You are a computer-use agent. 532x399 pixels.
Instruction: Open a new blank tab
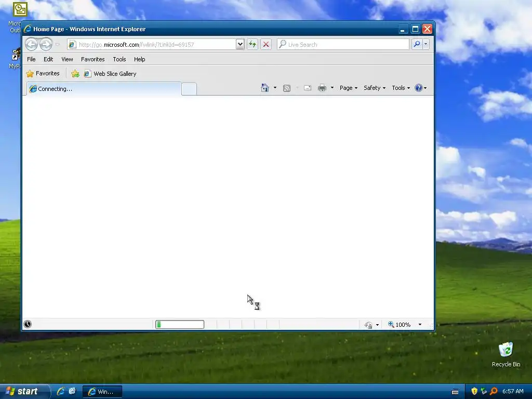pos(189,89)
